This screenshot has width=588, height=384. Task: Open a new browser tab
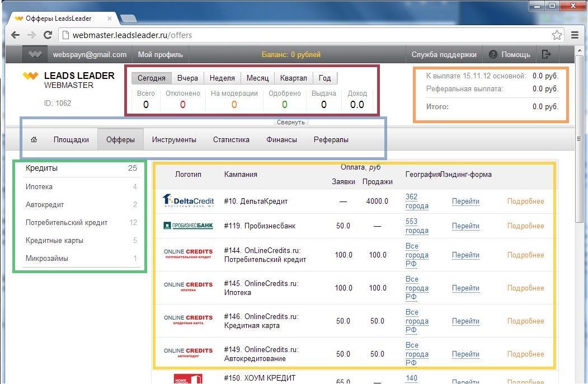(x=129, y=18)
